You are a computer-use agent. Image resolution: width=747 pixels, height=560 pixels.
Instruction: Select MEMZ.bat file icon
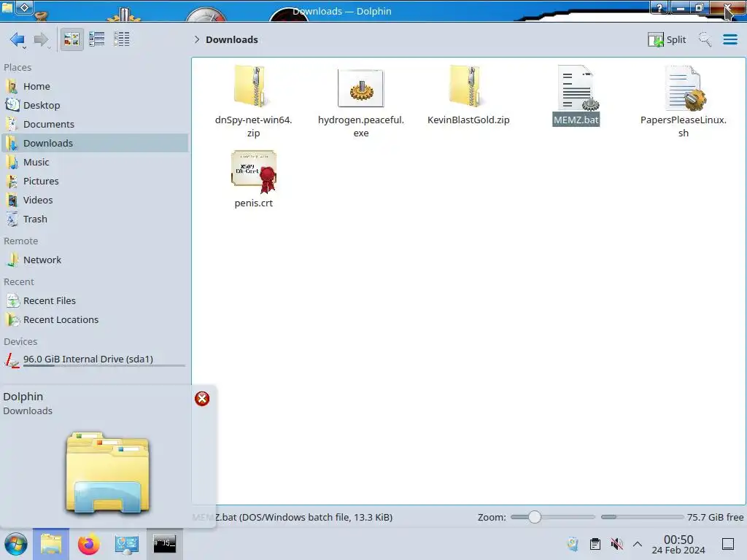576,88
